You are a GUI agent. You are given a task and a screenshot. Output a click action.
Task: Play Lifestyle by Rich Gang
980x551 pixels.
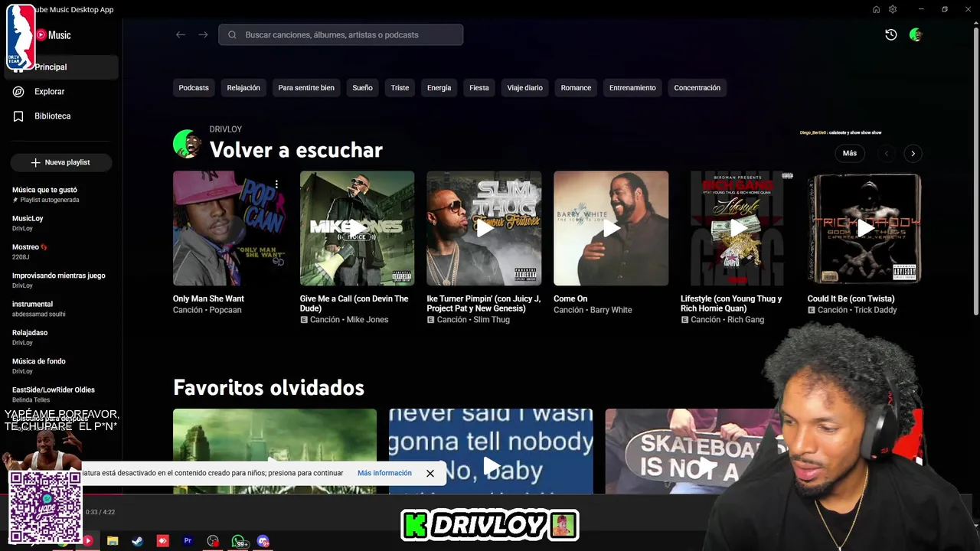738,228
